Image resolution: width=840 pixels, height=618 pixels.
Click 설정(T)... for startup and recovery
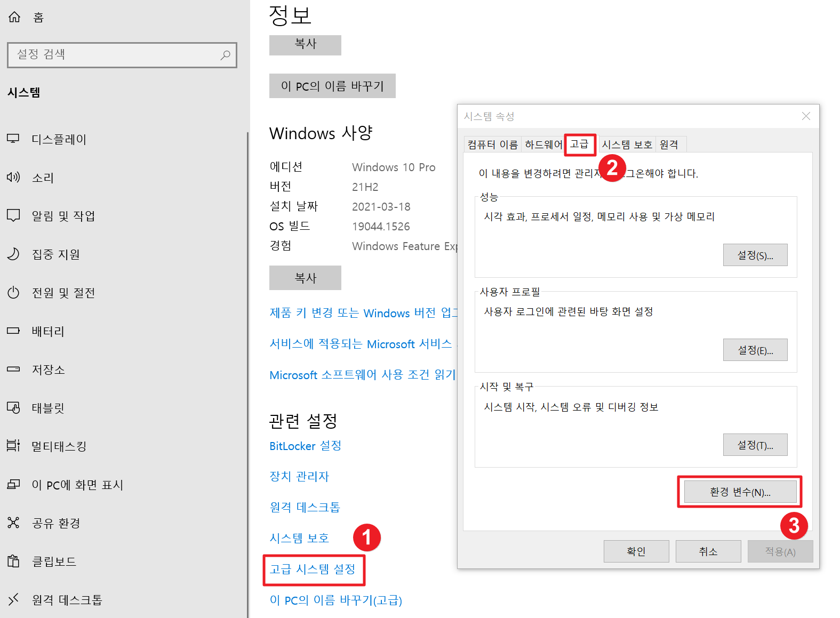[755, 445]
